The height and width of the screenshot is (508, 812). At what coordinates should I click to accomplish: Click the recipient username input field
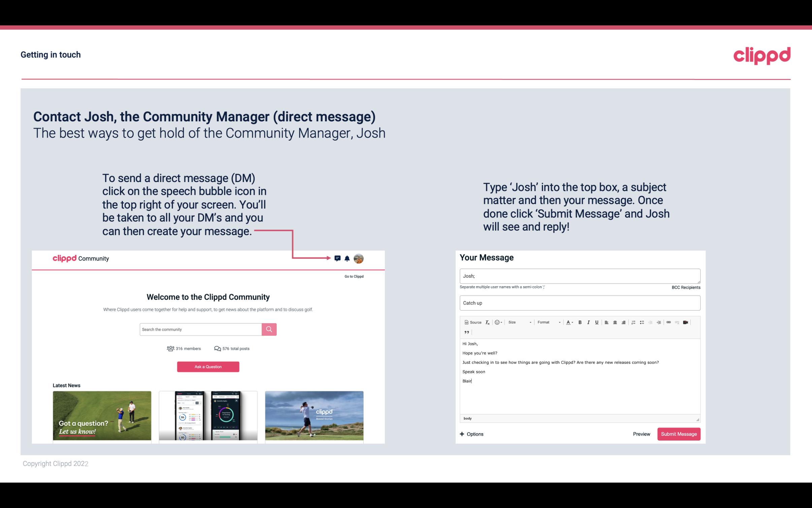[579, 276]
